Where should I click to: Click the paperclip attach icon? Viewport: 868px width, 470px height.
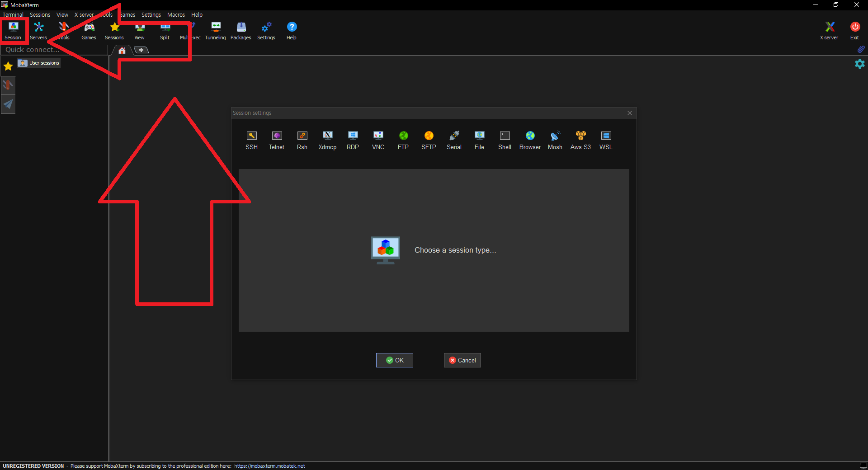(861, 49)
